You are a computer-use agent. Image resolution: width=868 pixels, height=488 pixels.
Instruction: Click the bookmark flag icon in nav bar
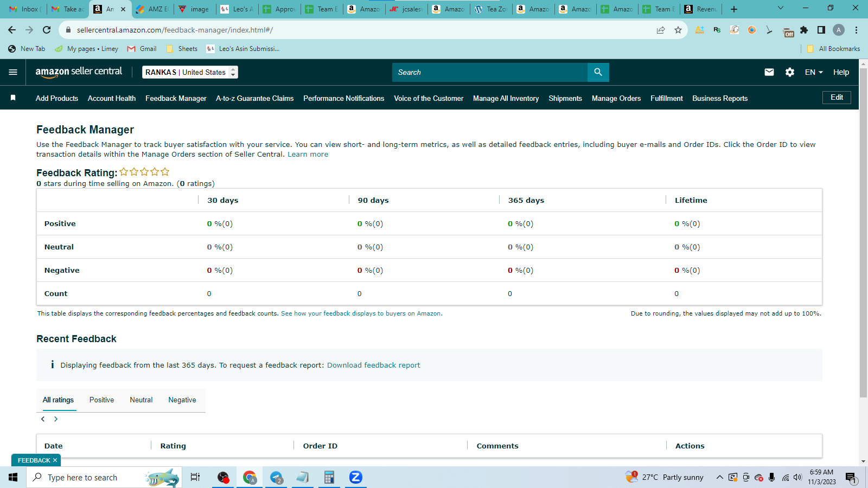13,98
